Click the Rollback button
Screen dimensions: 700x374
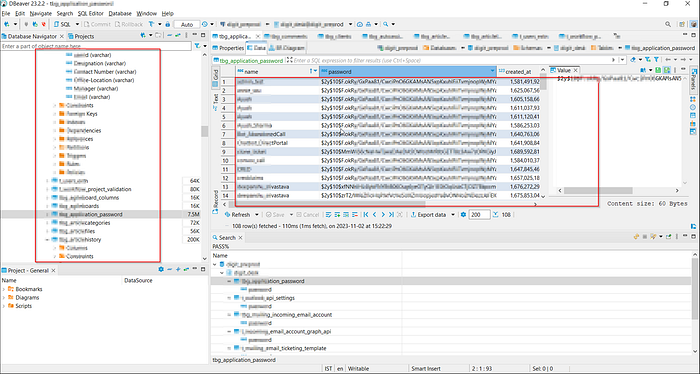pos(129,24)
